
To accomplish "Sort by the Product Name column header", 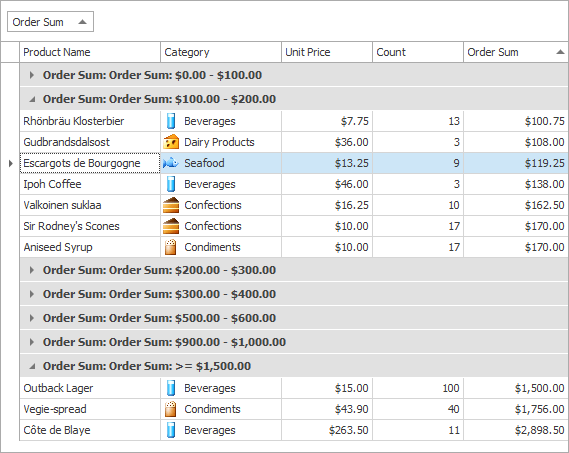I will point(90,52).
